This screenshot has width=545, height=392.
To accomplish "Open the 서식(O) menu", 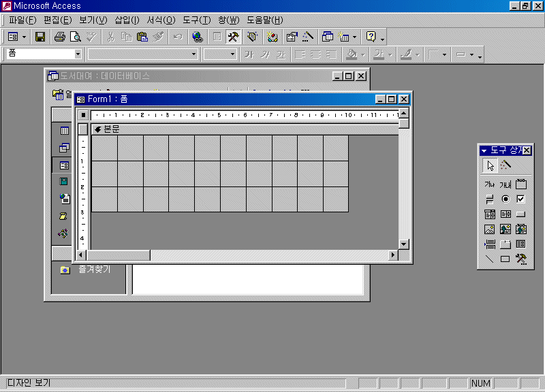I will 161,20.
